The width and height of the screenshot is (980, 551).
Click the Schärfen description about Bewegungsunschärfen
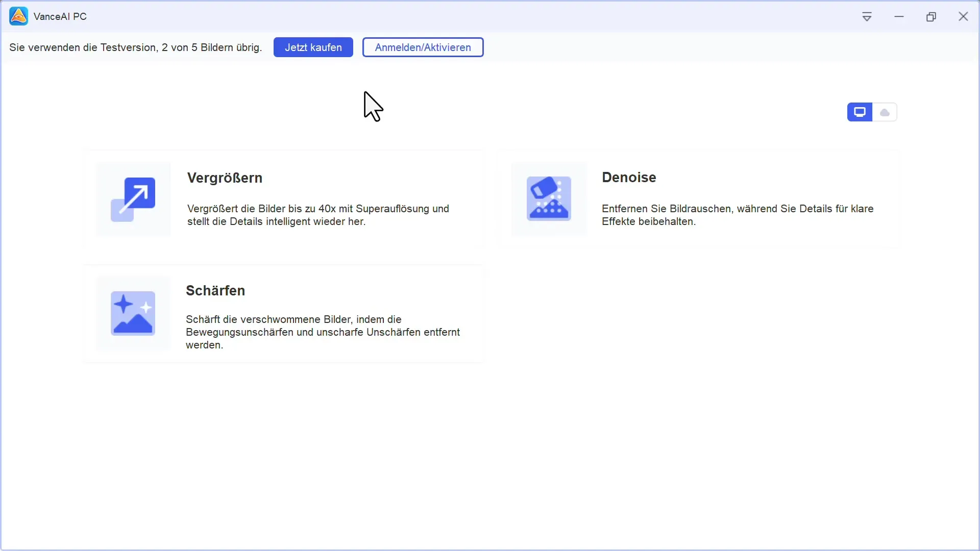(x=323, y=332)
